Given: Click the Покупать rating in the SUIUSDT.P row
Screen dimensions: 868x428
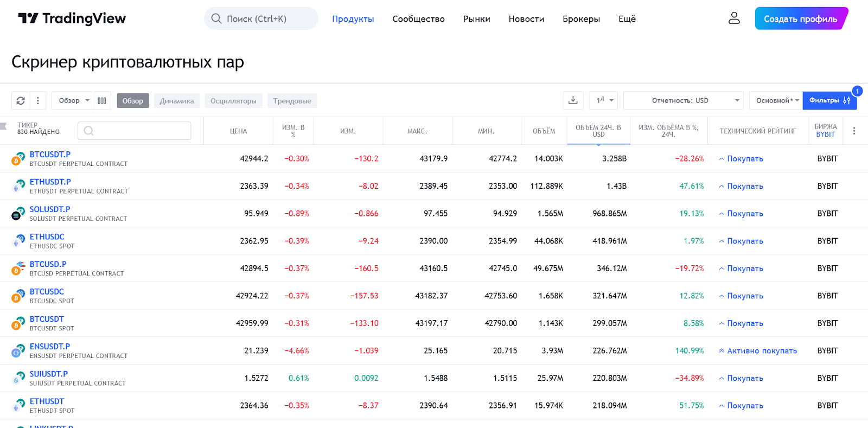Looking at the screenshot, I should pos(741,378).
